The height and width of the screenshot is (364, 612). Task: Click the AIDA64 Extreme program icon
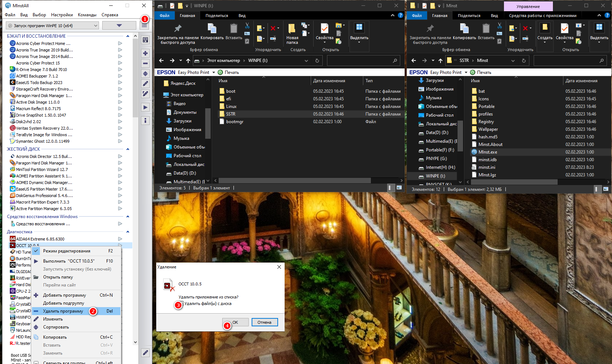(13, 239)
